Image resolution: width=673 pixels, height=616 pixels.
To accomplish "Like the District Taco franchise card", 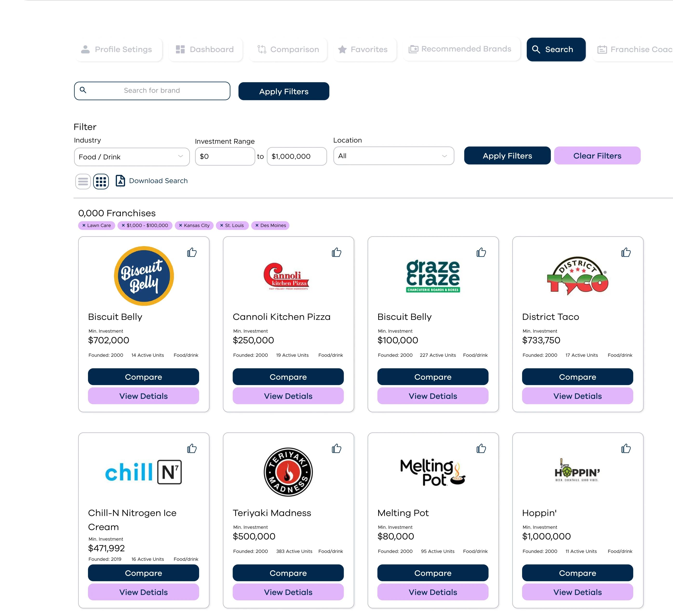I will point(626,252).
